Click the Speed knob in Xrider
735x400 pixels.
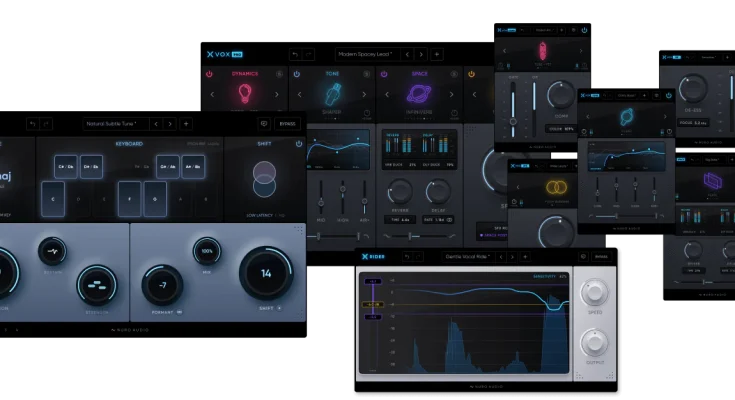597,292
